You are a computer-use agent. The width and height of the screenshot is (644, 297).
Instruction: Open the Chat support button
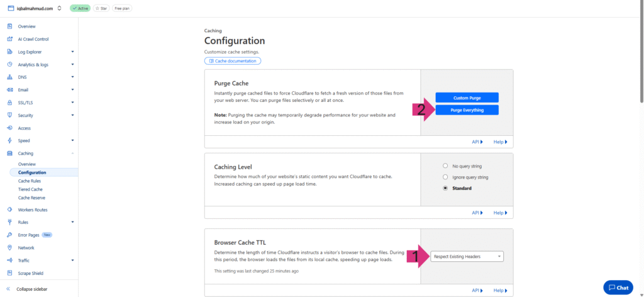[x=618, y=288]
